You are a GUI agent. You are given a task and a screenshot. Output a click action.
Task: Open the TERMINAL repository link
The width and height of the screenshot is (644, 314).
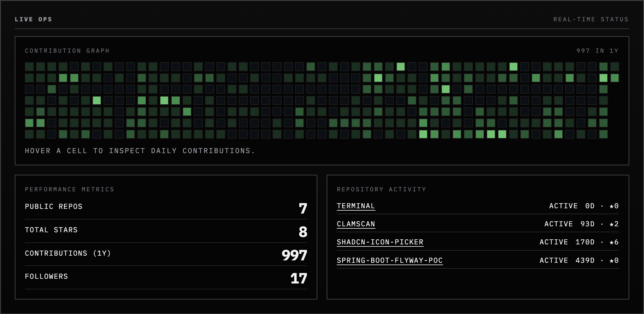pyautogui.click(x=356, y=206)
